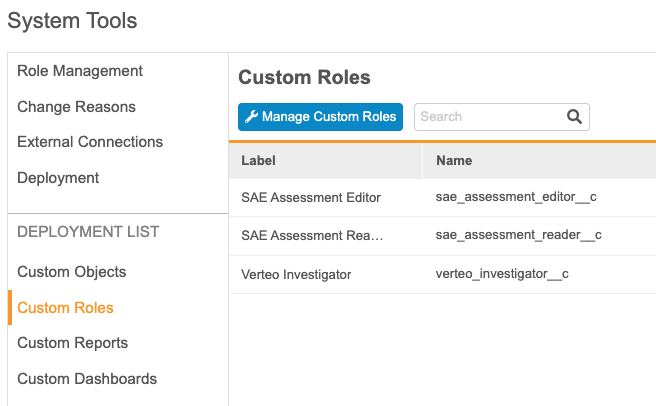Select Custom Roles in the deployment list
The width and height of the screenshot is (656, 406).
[65, 308]
